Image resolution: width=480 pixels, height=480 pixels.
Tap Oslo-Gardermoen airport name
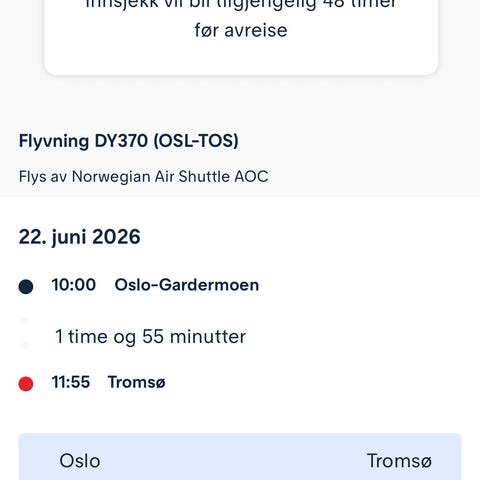[187, 285]
